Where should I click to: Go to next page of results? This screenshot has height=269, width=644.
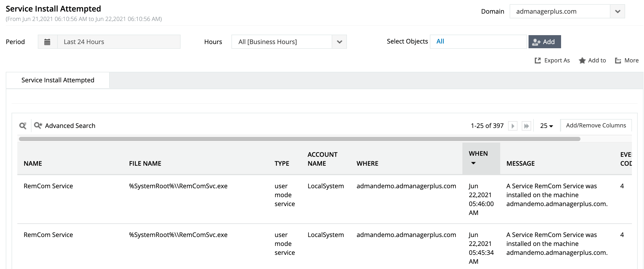[x=513, y=126]
